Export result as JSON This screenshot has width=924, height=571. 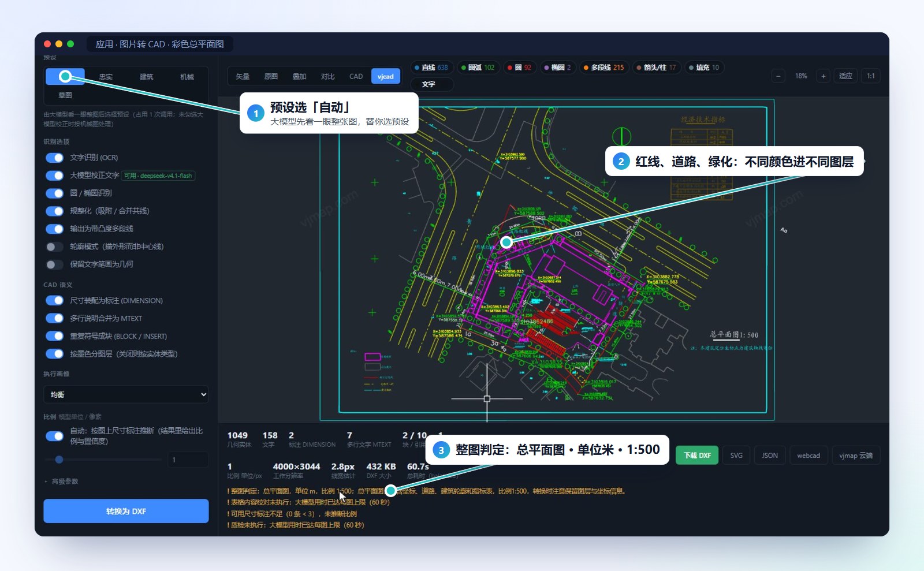point(770,456)
